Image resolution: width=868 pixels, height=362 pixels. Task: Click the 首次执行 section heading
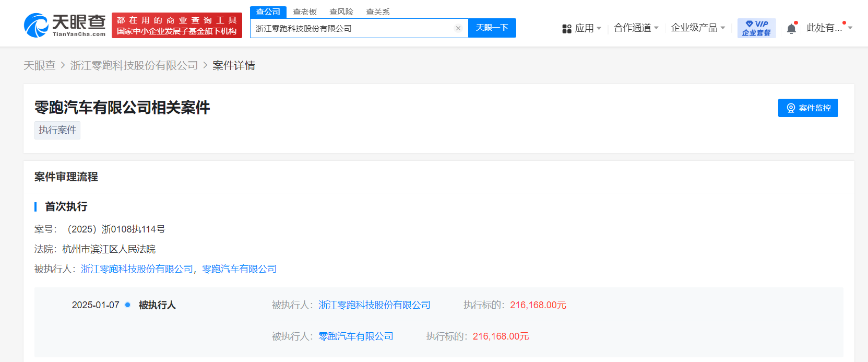pos(66,207)
